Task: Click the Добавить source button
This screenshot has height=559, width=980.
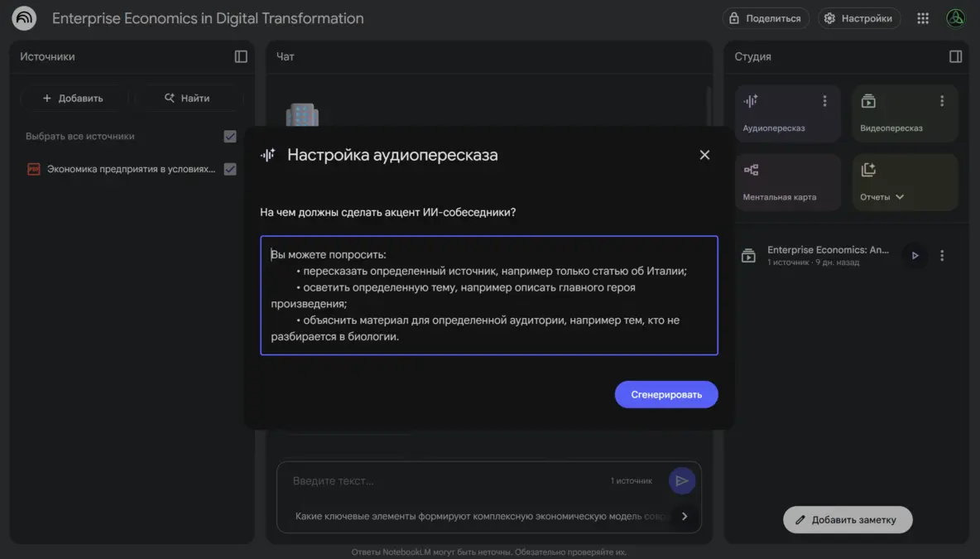Action: pos(74,98)
